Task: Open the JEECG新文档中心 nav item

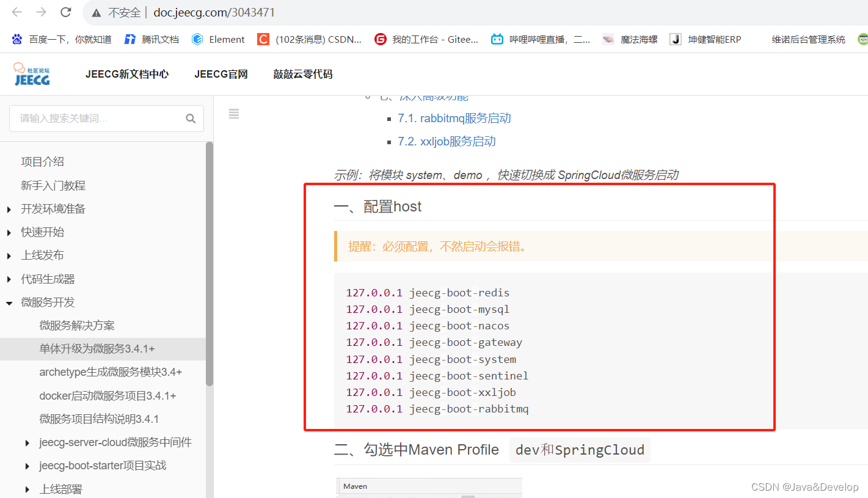Action: [127, 75]
